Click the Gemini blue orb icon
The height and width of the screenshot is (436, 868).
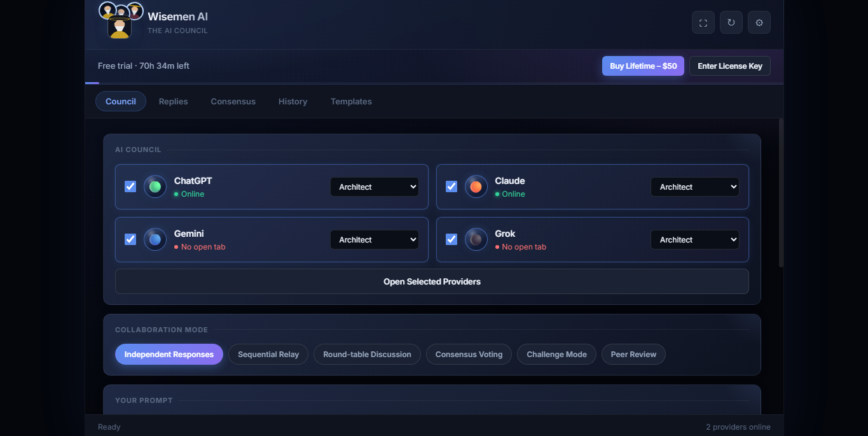(155, 239)
